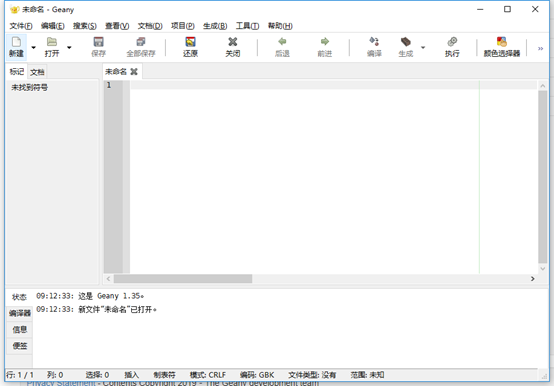This screenshot has height=386, width=554.
Task: Expand the 打开 recent files dropdown arrow
Action: tap(69, 47)
